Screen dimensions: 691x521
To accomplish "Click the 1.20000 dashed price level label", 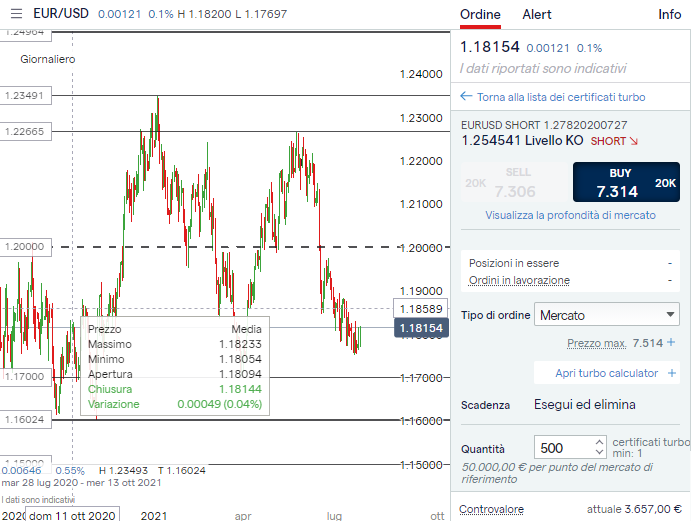I will tap(24, 246).
